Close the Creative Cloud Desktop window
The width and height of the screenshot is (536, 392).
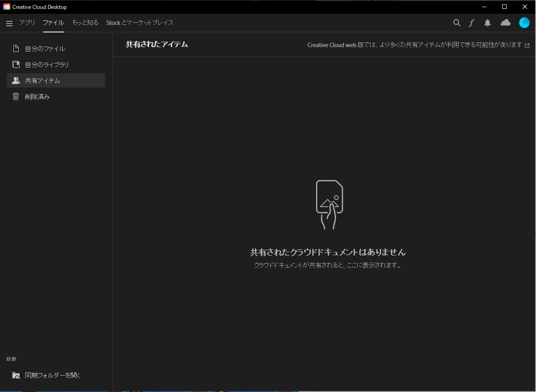point(525,7)
